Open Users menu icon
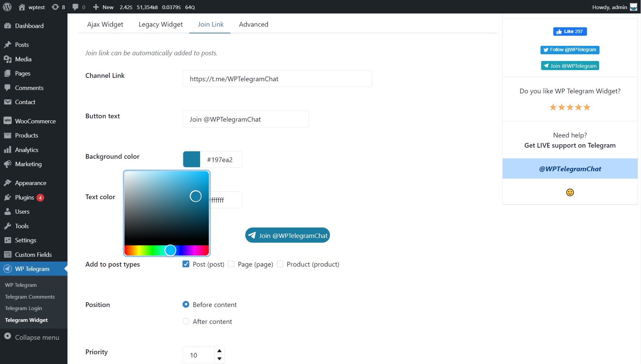 [x=8, y=212]
